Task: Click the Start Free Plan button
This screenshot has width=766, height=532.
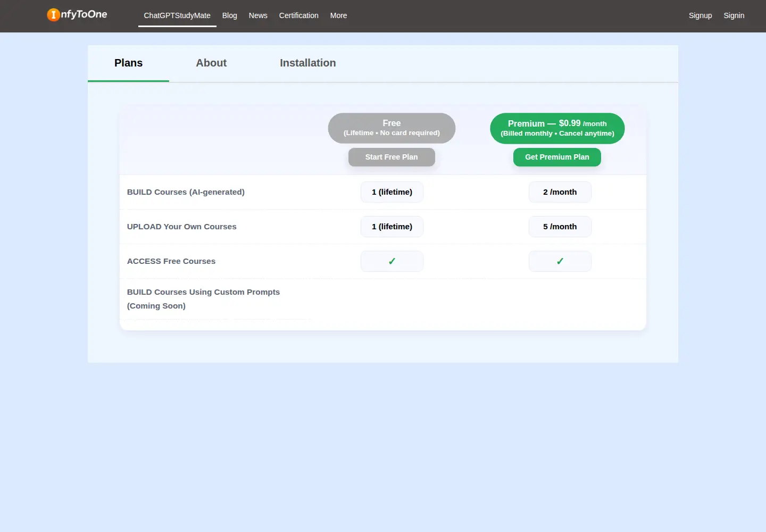Action: [x=392, y=157]
